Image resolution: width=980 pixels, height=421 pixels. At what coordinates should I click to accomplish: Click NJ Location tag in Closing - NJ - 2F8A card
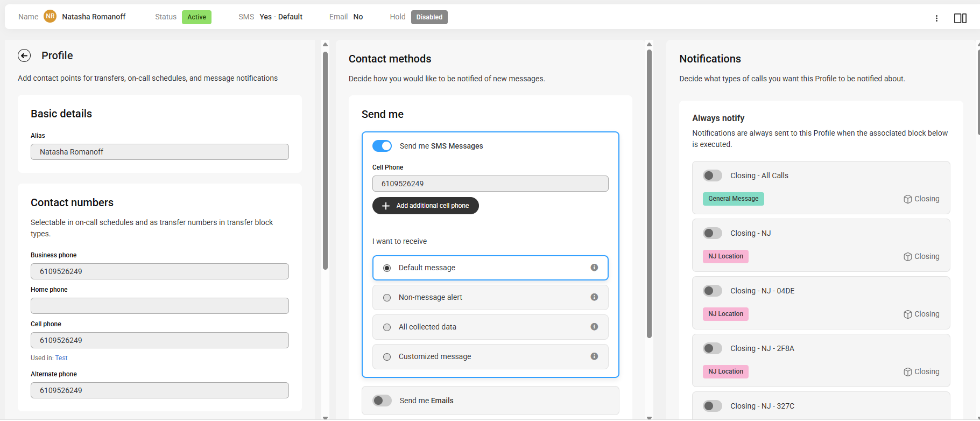point(725,371)
